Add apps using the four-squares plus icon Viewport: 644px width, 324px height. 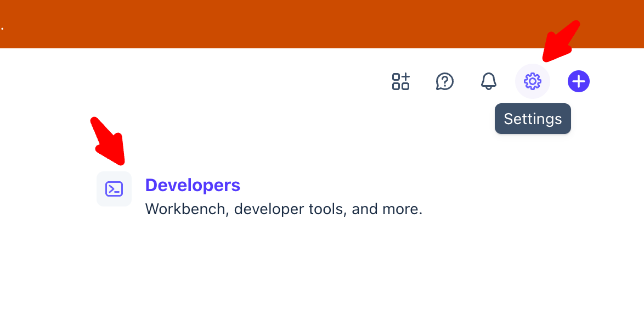[400, 81]
